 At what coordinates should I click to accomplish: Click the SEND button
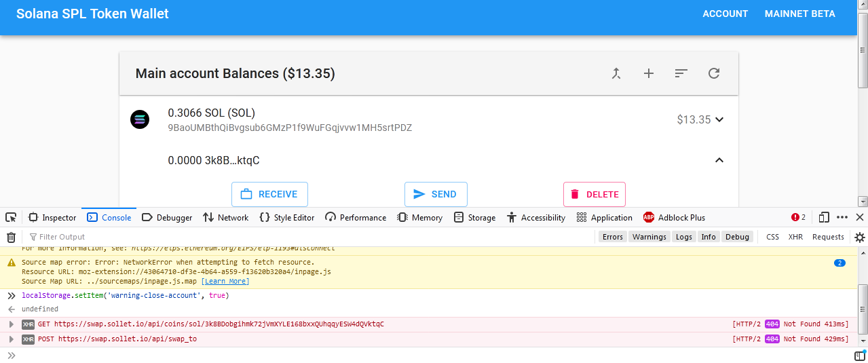click(x=436, y=194)
